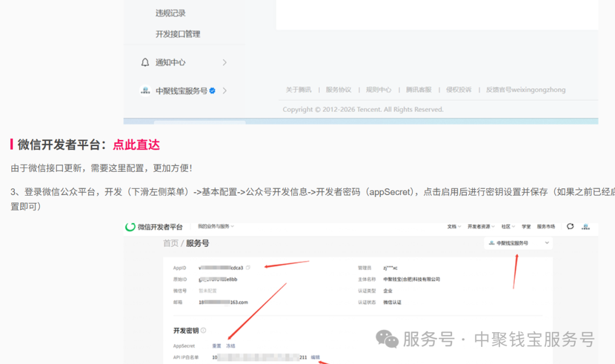Select 服务市场 in the top navigation

point(546,226)
